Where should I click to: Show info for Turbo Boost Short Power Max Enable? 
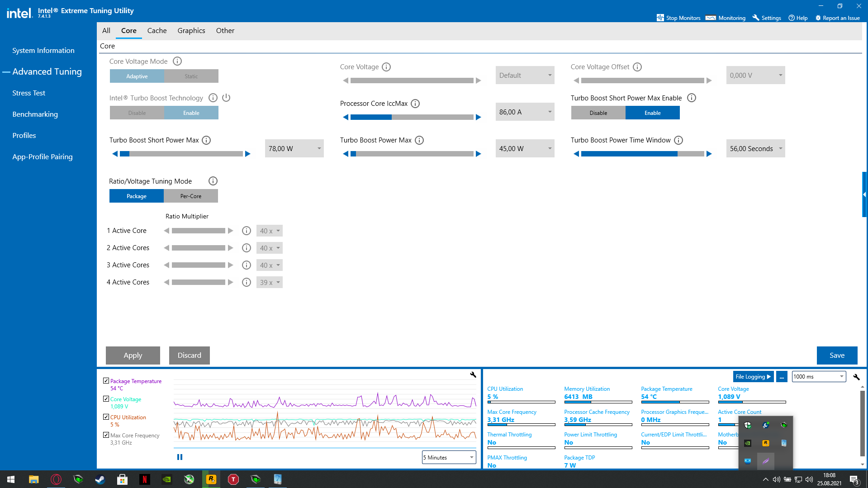tap(692, 98)
